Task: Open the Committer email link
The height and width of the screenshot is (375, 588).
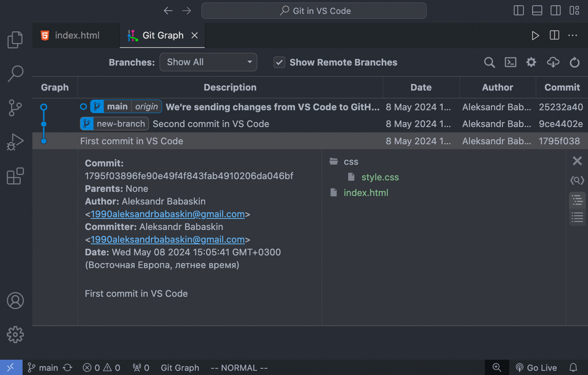Action: coord(168,240)
